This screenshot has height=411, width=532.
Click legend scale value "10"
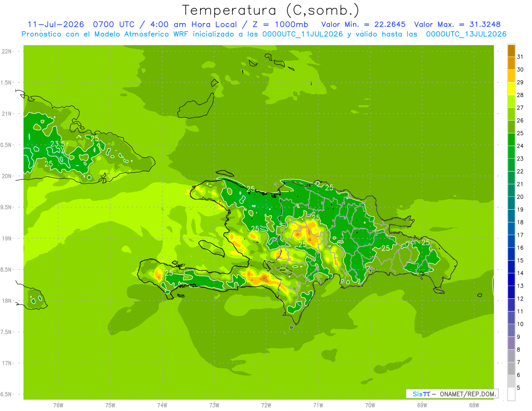point(520,324)
